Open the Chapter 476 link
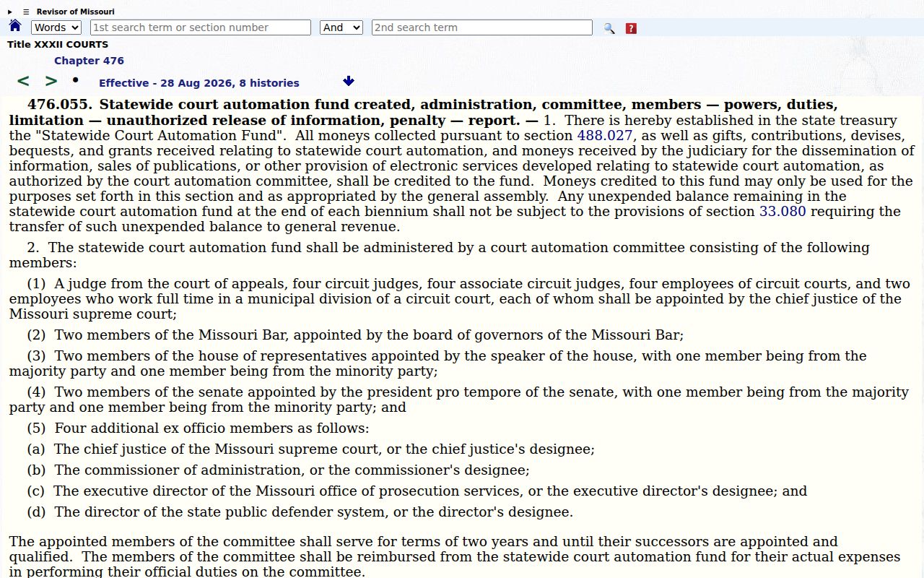 (89, 61)
